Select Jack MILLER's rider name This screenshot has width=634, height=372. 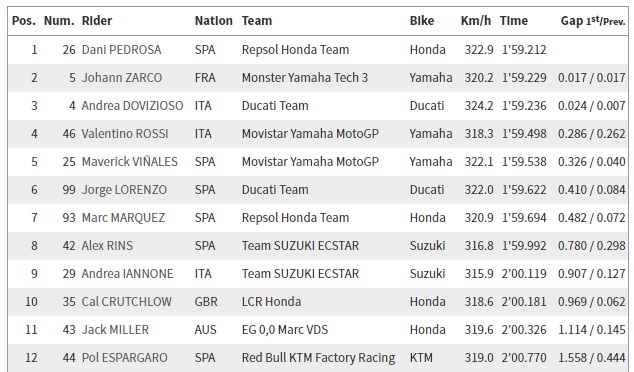[115, 330]
